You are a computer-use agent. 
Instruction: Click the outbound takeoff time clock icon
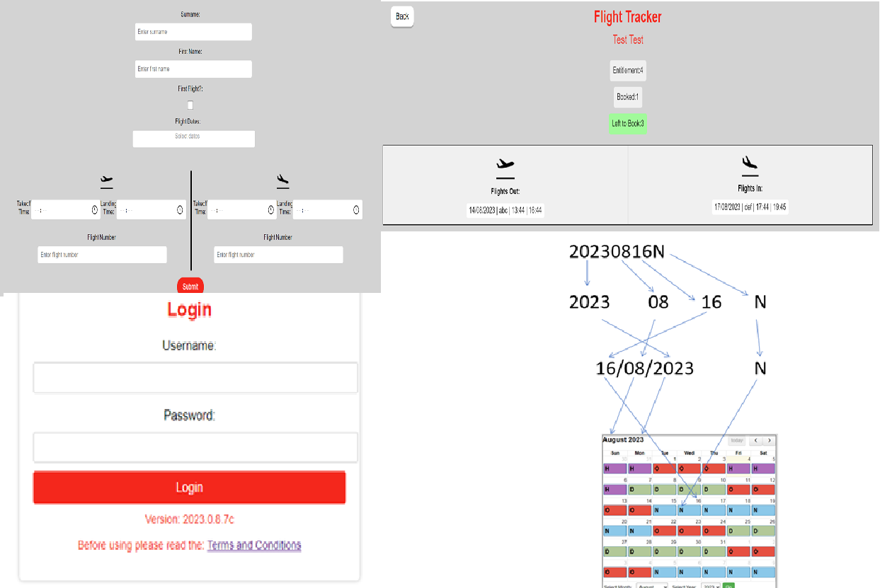point(94,209)
